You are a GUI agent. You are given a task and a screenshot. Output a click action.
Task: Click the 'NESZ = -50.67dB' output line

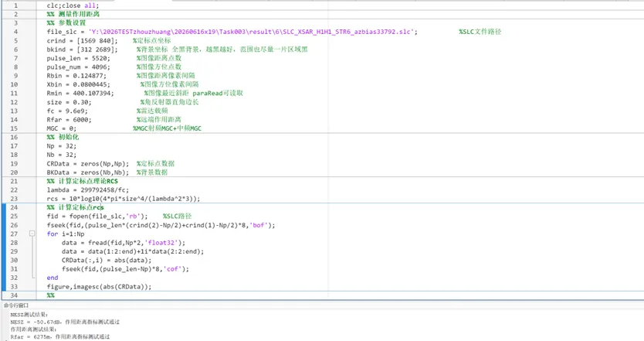click(x=65, y=322)
